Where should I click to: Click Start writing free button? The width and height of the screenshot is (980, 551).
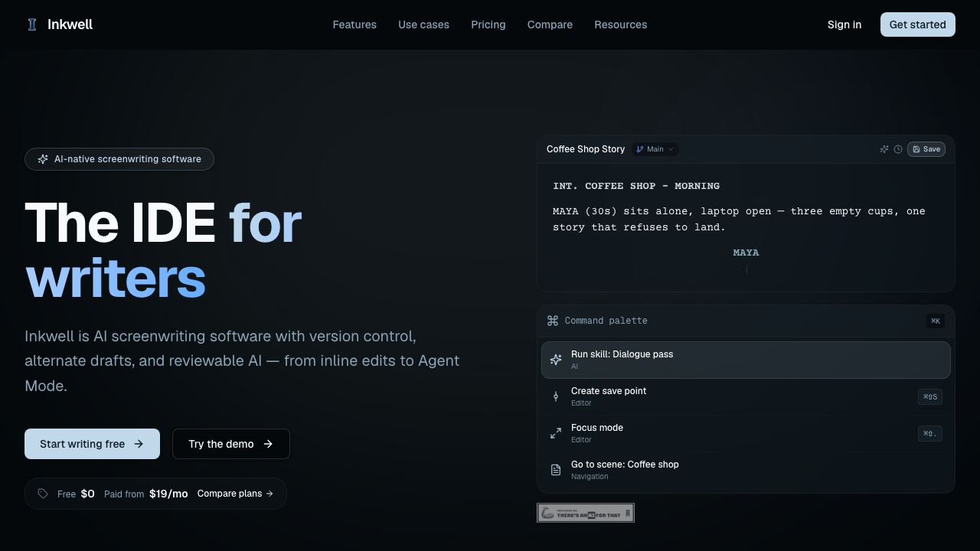[92, 444]
